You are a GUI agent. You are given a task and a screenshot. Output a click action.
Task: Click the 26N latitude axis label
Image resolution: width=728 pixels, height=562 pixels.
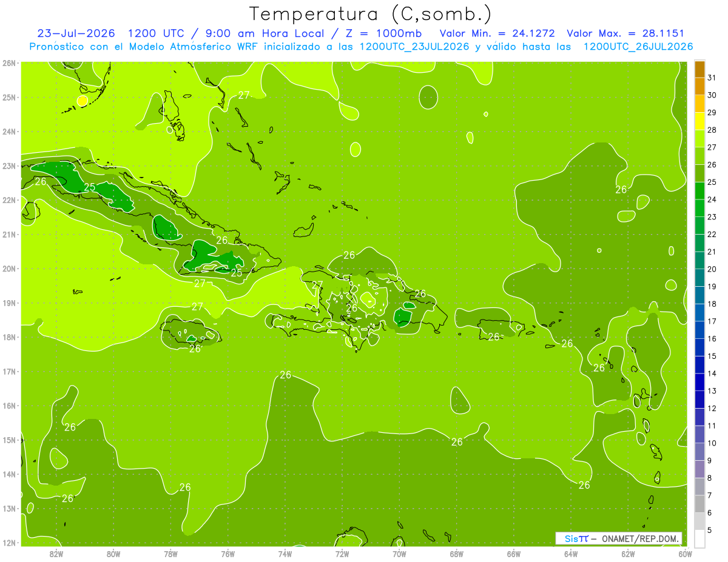coord(8,63)
